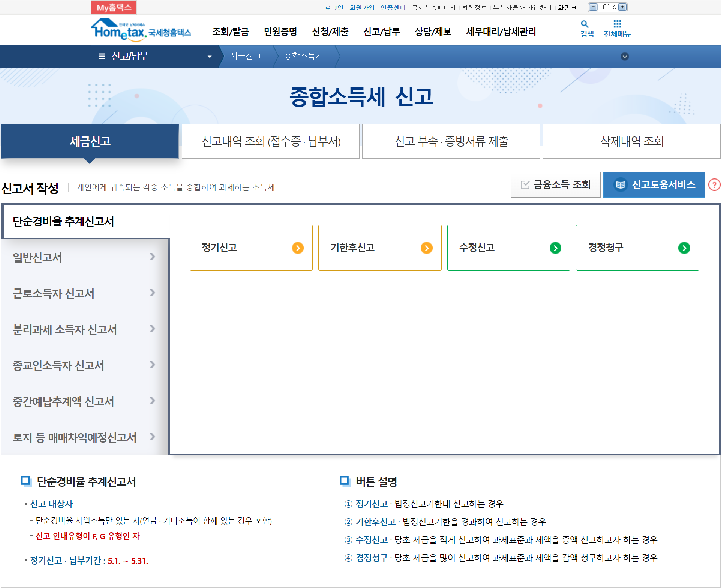Click the zoom out minus icon
Image resolution: width=721 pixels, height=588 pixels.
(x=593, y=7)
